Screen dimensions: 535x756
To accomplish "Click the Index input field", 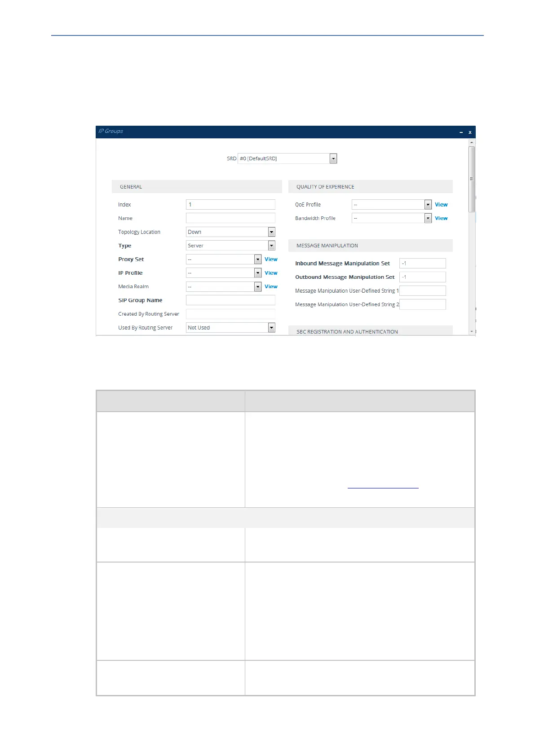I will [230, 204].
